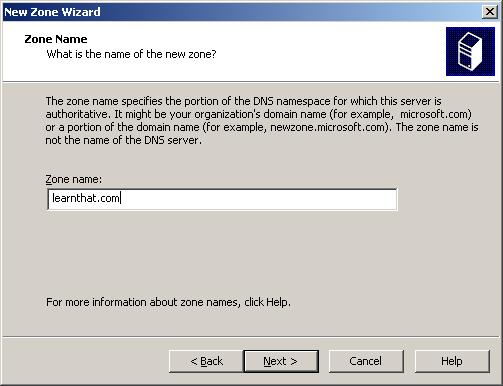Screen dimensions: 503x386
Task: Click the server icon in the header
Action: tap(470, 51)
